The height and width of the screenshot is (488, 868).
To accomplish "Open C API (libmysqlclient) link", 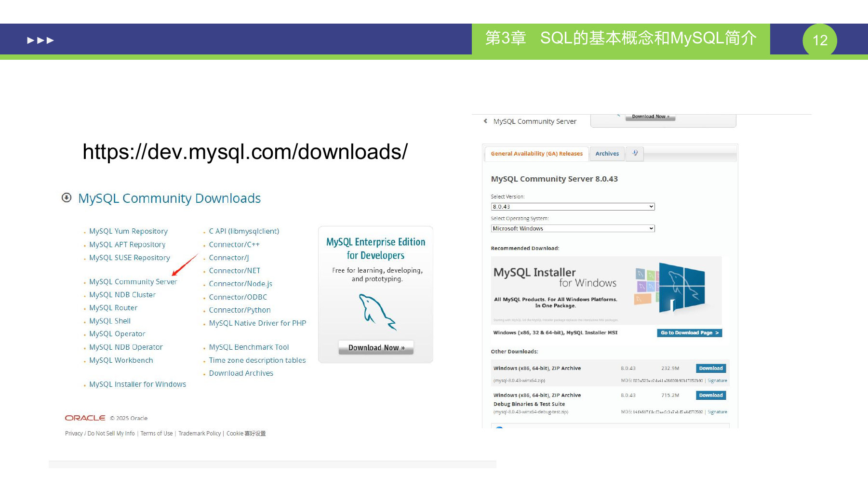I will 244,231.
